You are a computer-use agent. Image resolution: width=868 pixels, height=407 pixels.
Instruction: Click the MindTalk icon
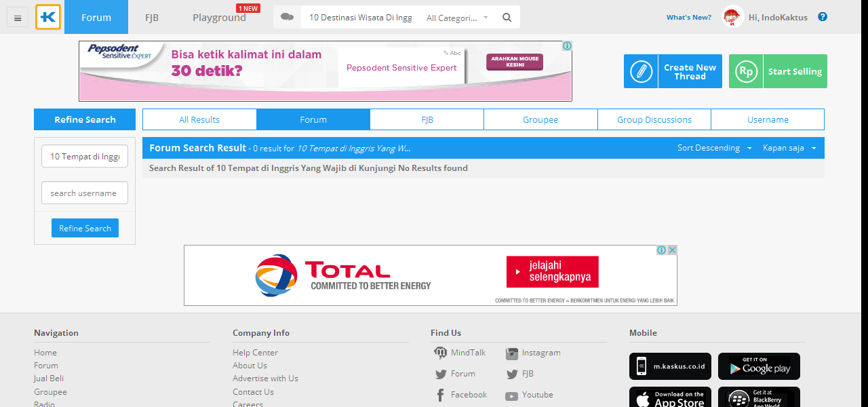441,353
